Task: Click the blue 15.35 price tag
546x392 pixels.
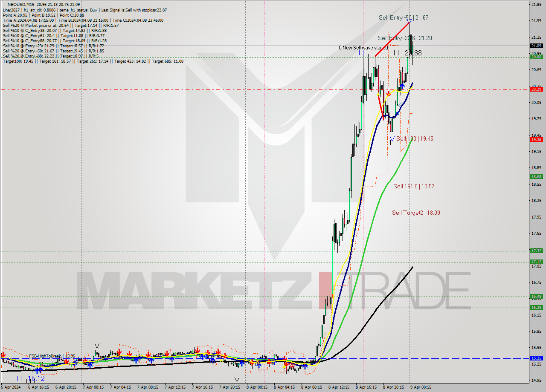Action: point(536,358)
